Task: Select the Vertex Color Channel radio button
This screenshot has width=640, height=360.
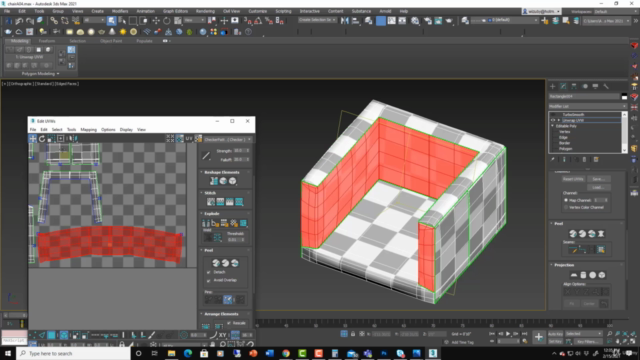Action: [566, 207]
